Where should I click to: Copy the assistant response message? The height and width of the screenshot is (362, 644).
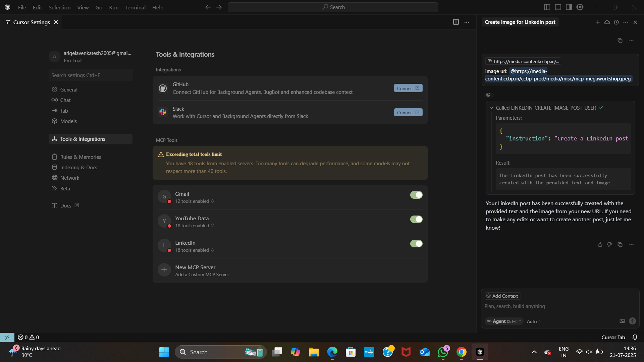pyautogui.click(x=620, y=244)
